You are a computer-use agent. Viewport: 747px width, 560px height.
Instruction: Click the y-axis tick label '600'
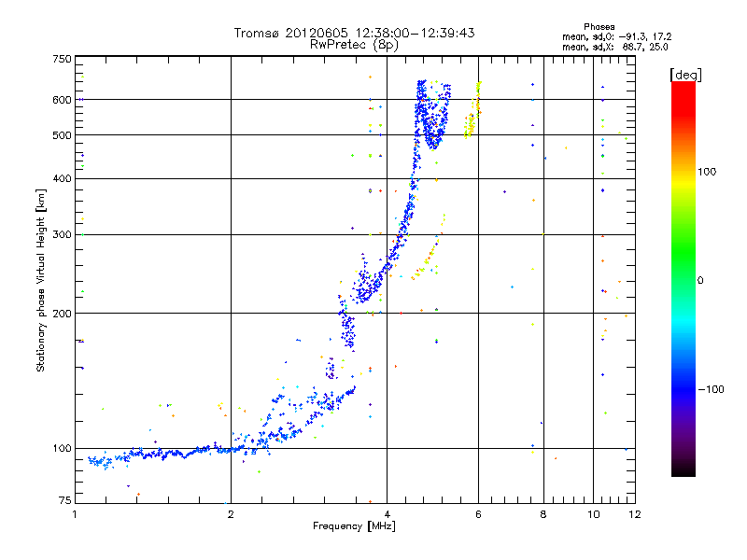tap(62, 100)
